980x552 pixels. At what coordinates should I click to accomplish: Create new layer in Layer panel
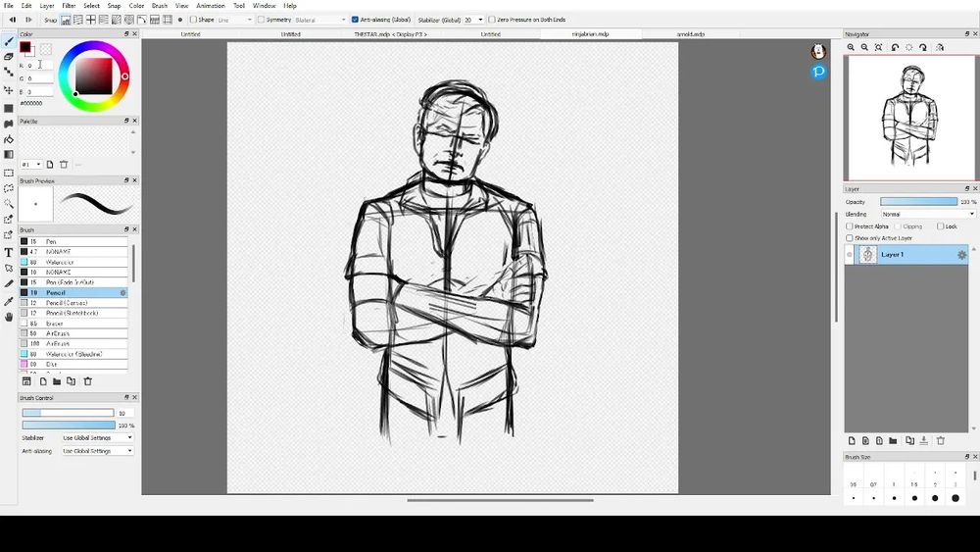click(852, 441)
